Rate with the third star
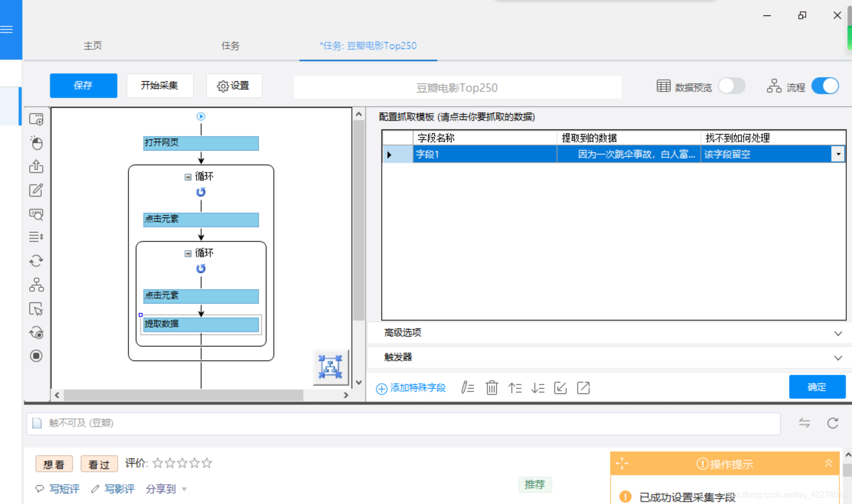852x504 pixels. [182, 463]
